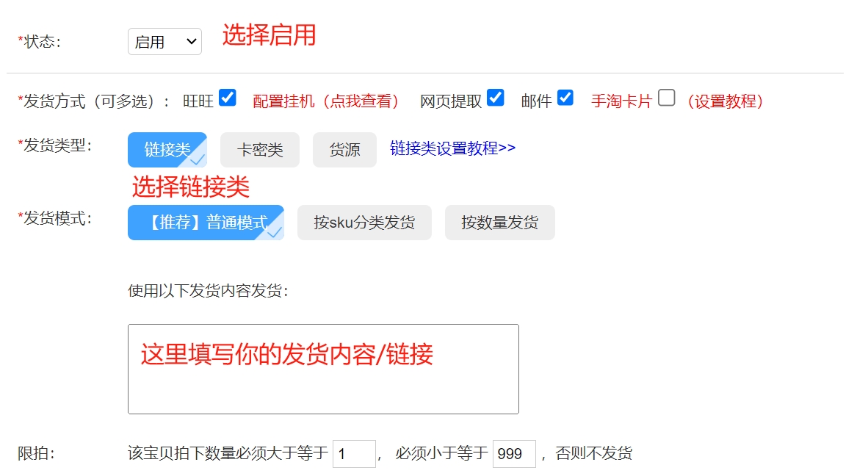Choose 按数量发货 delivery mode
This screenshot has height=476, width=868.
[x=499, y=223]
